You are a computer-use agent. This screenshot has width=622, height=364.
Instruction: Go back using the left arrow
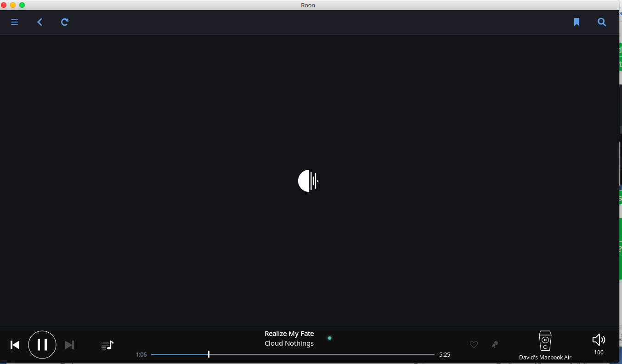40,22
